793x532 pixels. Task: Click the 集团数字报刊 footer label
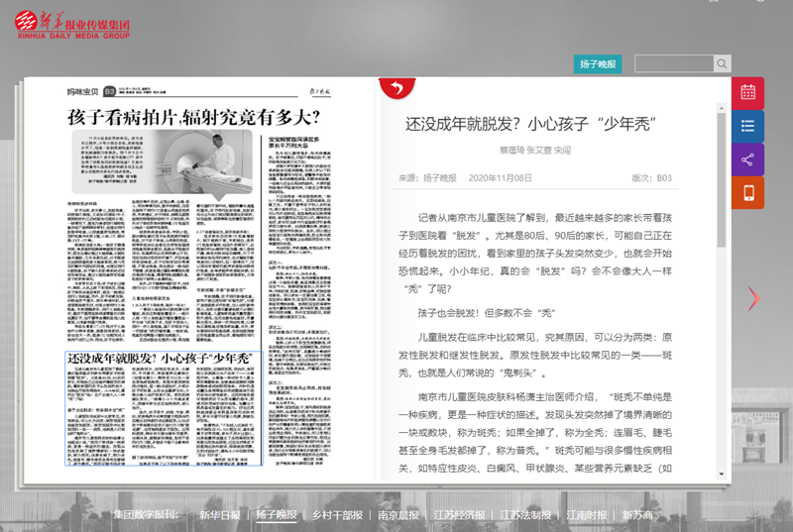146,514
